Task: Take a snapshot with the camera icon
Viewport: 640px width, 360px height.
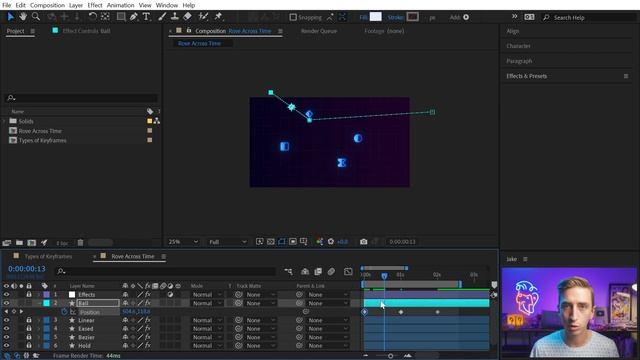Action: point(363,242)
